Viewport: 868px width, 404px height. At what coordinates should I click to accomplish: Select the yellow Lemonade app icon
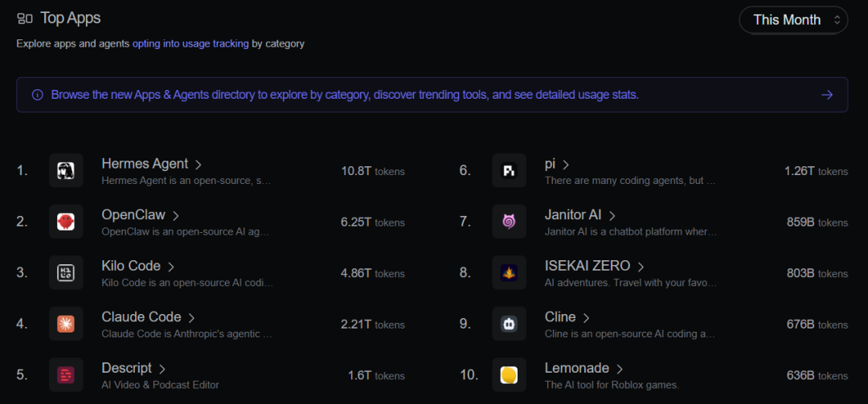coord(509,375)
